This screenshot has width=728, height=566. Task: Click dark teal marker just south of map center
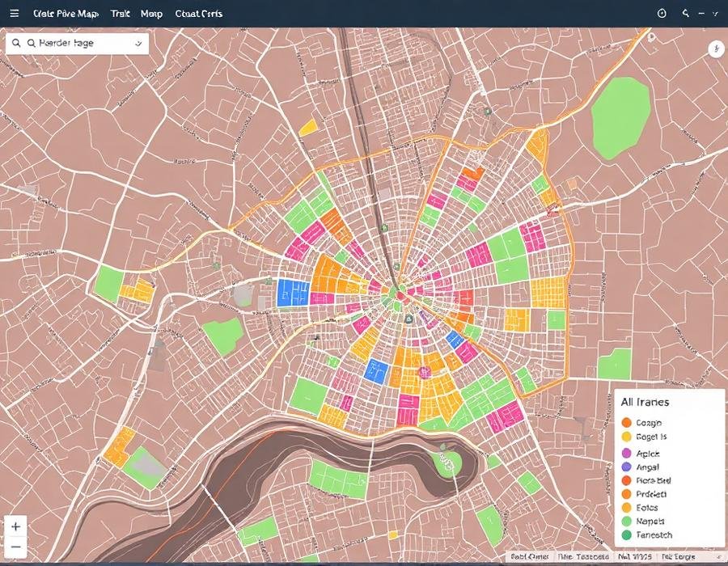(x=408, y=319)
